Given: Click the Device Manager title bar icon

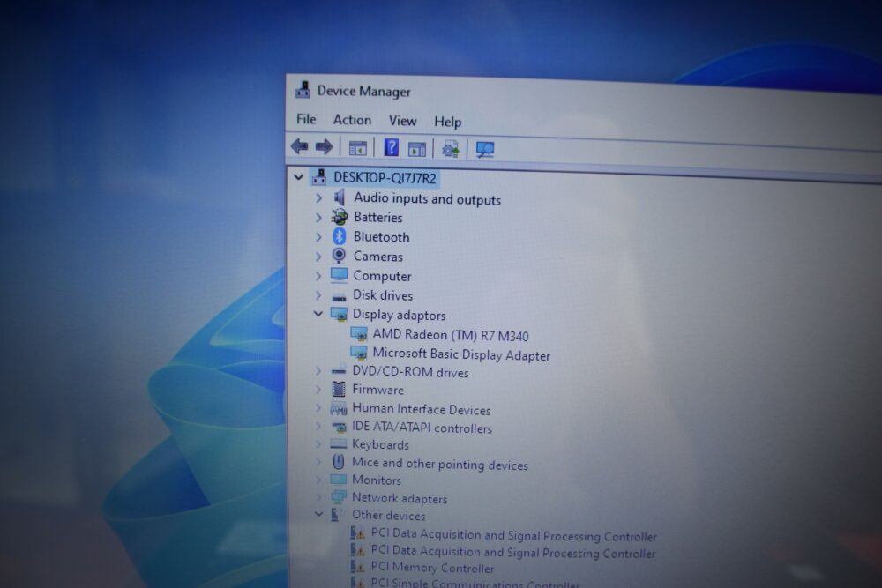Looking at the screenshot, I should (x=303, y=89).
